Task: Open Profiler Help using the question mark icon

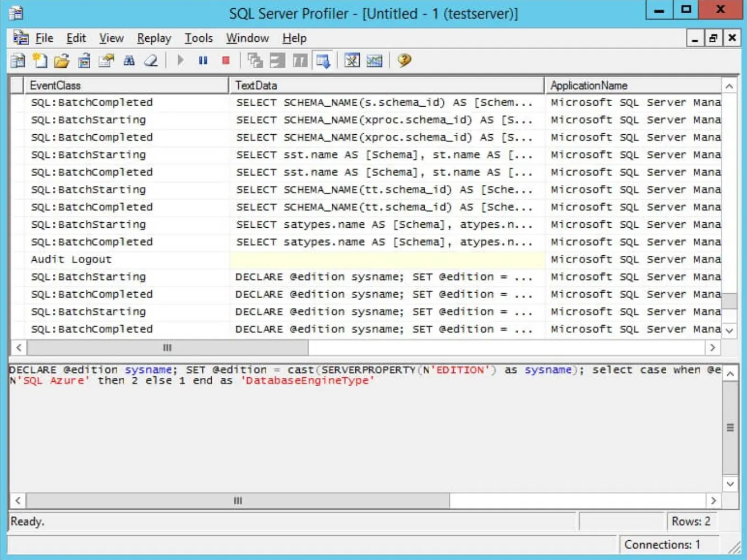Action: tap(403, 61)
